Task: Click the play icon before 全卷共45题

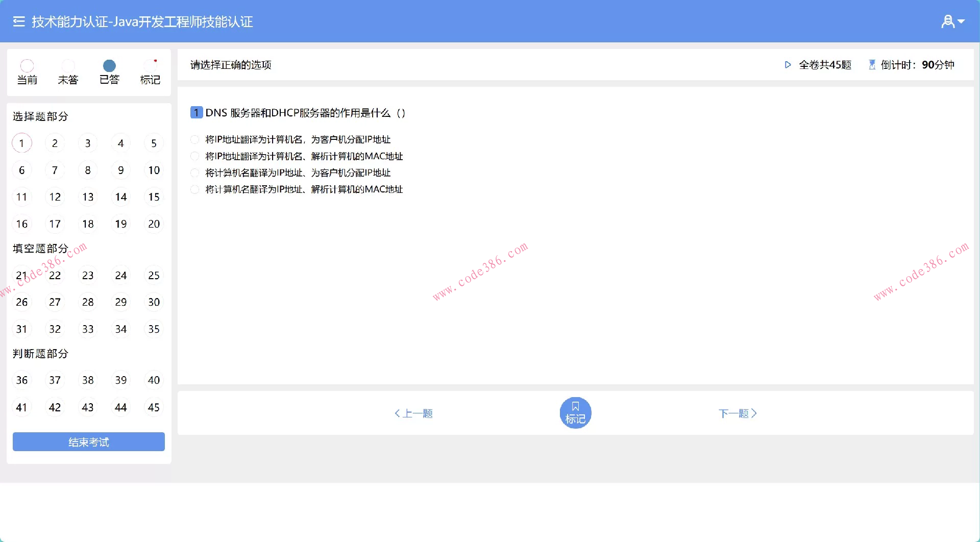Action: click(x=788, y=65)
